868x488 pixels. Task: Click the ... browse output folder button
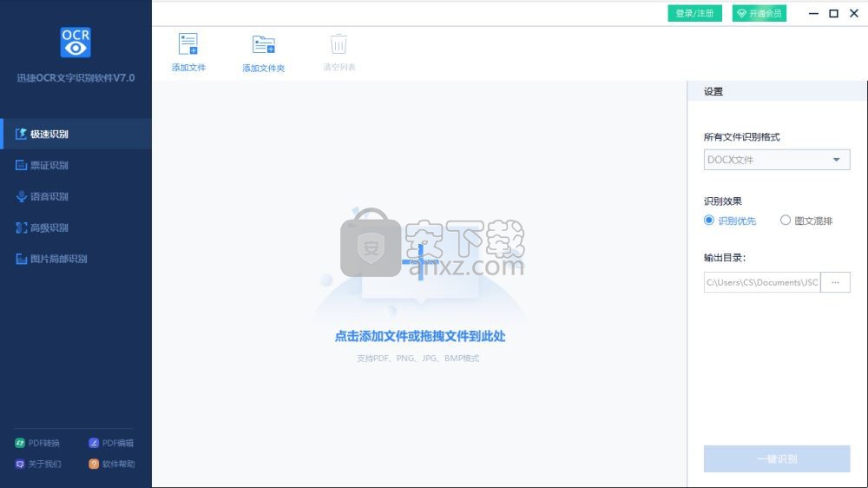tap(835, 282)
